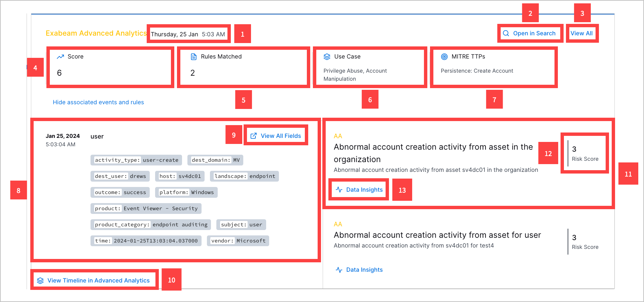Click description mentioning asset sv4dc01 in the organization
Viewport: 644px width, 302px height.
pos(436,170)
